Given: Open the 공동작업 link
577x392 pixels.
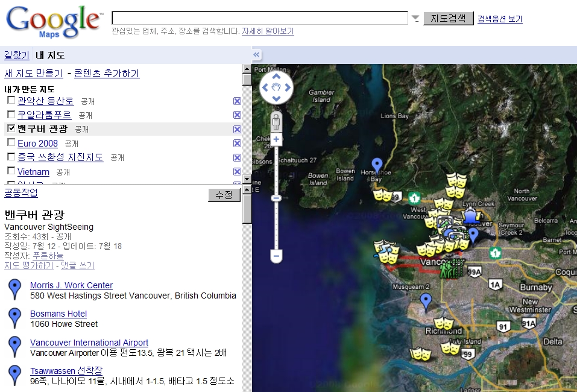Looking at the screenshot, I should 21,192.
